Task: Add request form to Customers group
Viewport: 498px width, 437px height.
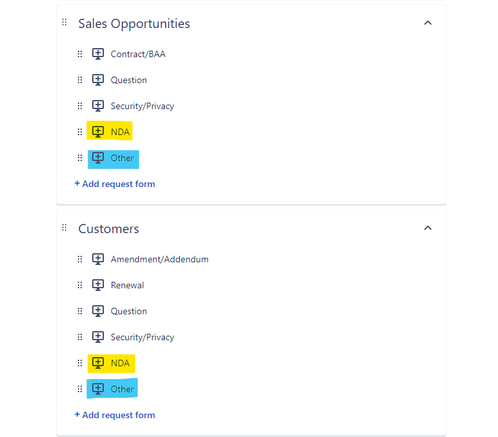Action: click(115, 415)
